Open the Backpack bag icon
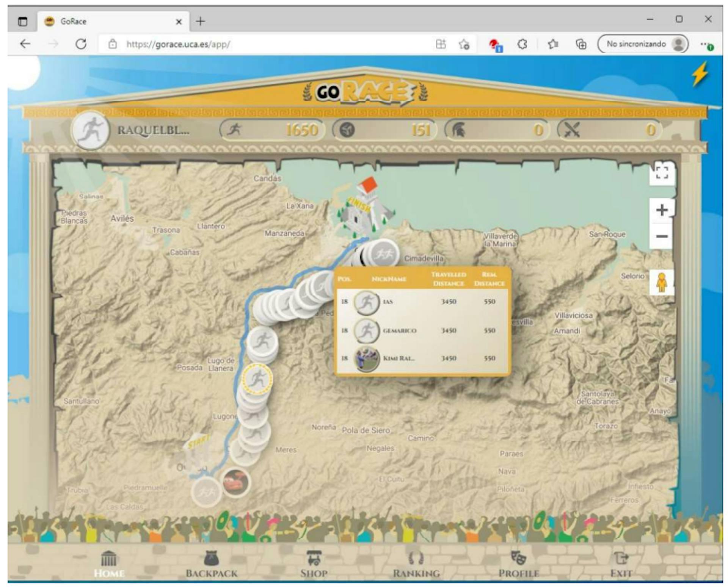This screenshot has width=728, height=587. pyautogui.click(x=211, y=558)
